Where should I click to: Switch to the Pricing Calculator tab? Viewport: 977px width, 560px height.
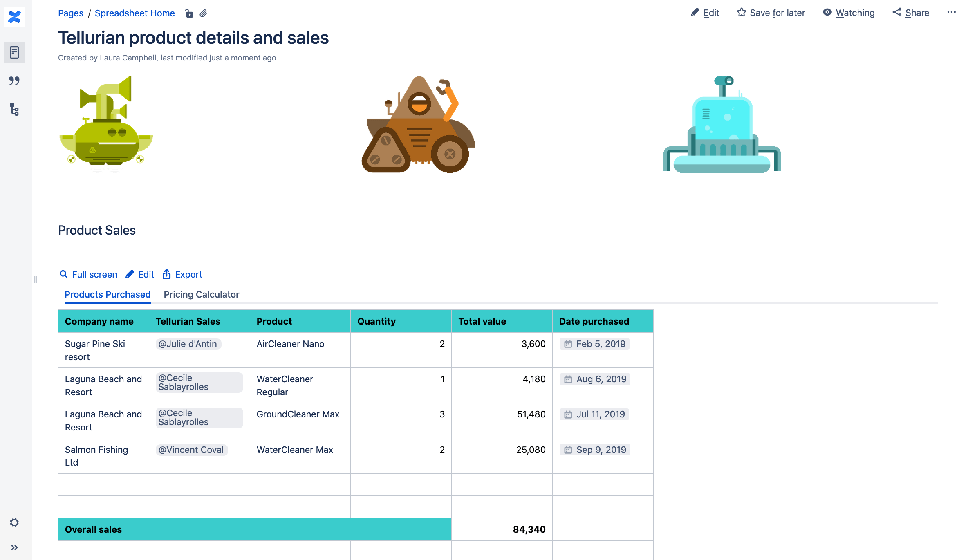[x=201, y=294]
